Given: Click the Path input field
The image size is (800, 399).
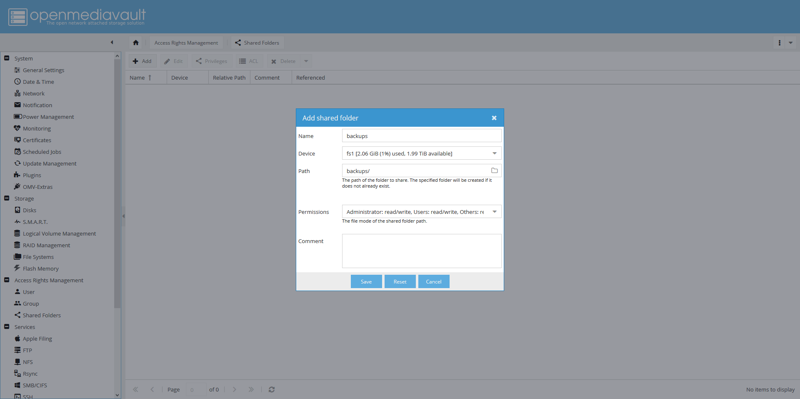Looking at the screenshot, I should click(x=415, y=170).
